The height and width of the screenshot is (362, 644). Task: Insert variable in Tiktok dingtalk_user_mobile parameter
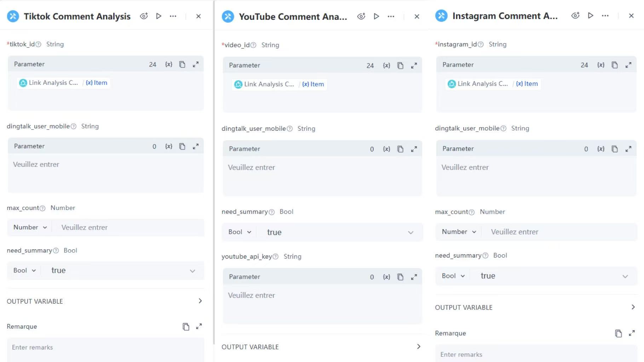point(169,146)
